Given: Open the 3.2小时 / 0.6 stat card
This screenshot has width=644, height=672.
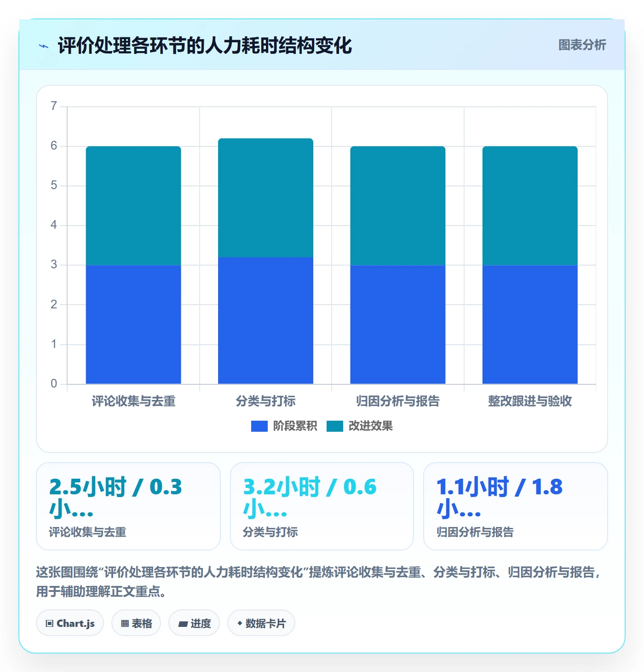Looking at the screenshot, I should (x=322, y=506).
